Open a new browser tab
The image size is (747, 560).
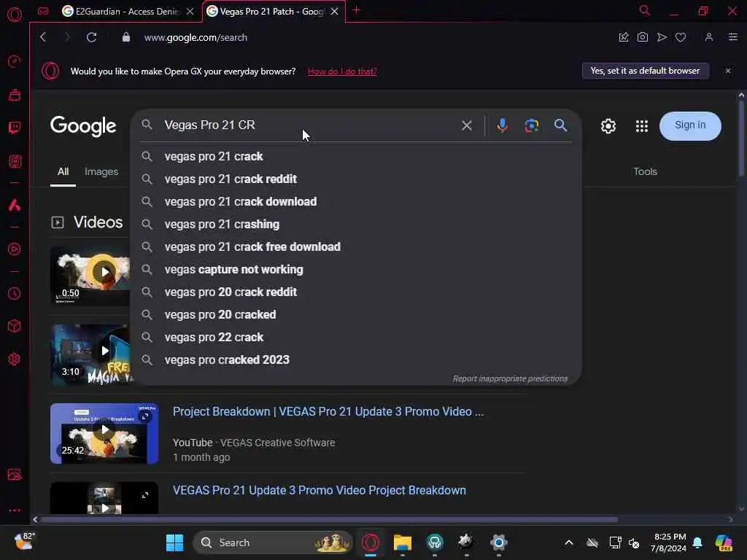pos(356,10)
